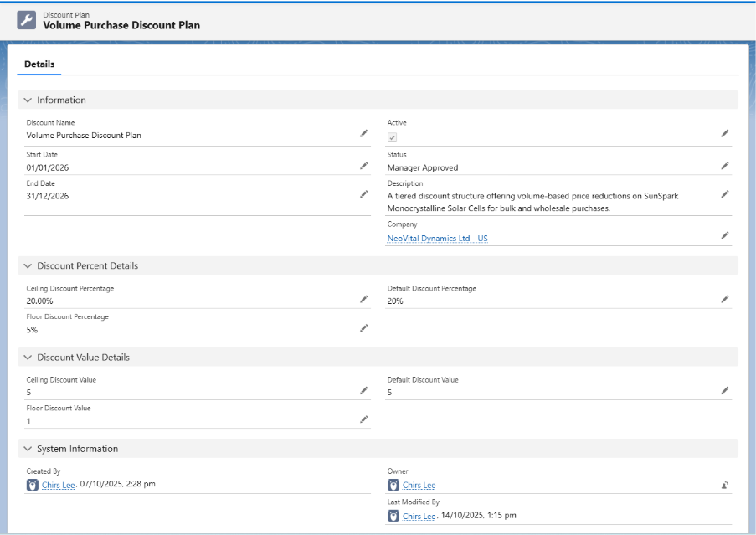Screen dimensions: 756x535
Task: Open Chirs Lee link under Created By
Action: point(59,485)
